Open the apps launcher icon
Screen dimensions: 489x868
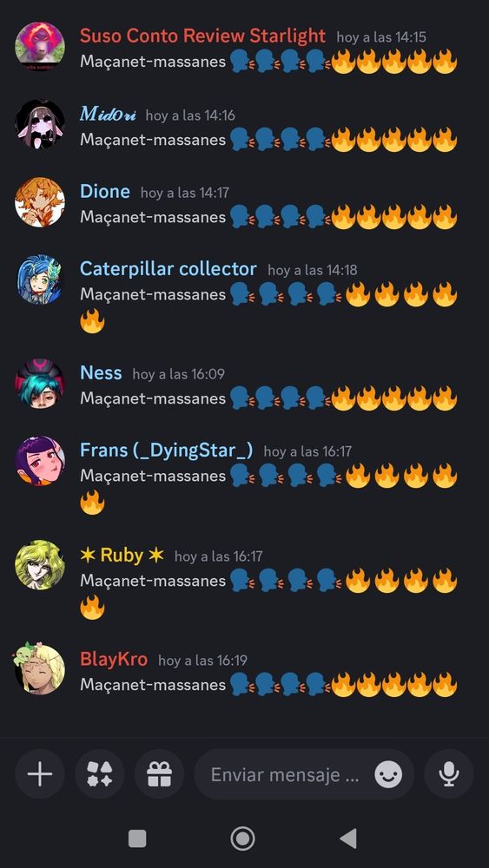pos(100,774)
